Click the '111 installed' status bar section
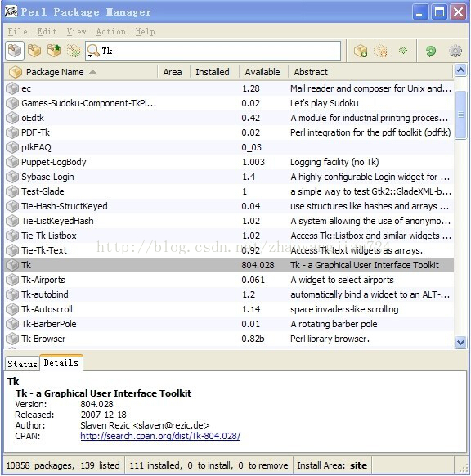This screenshot has width=471, height=476. 209,465
